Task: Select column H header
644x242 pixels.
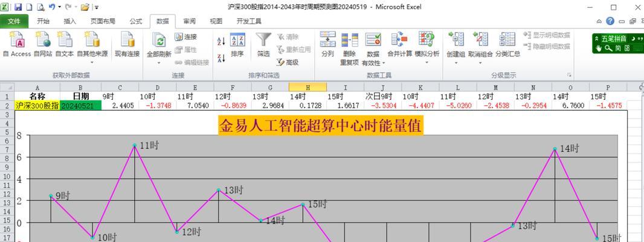Action: [x=308, y=87]
